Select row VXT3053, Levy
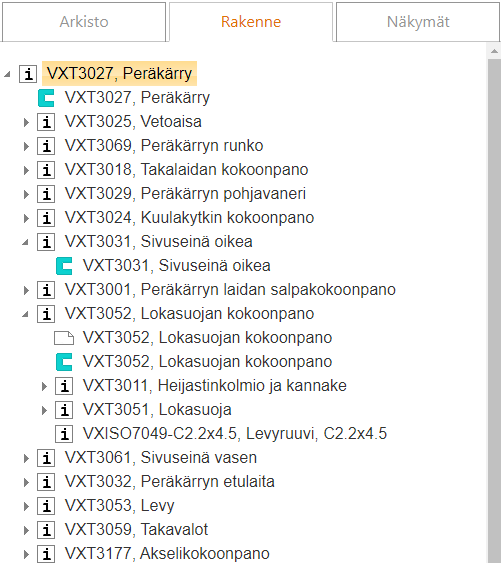This screenshot has height=563, width=501. pyautogui.click(x=120, y=506)
